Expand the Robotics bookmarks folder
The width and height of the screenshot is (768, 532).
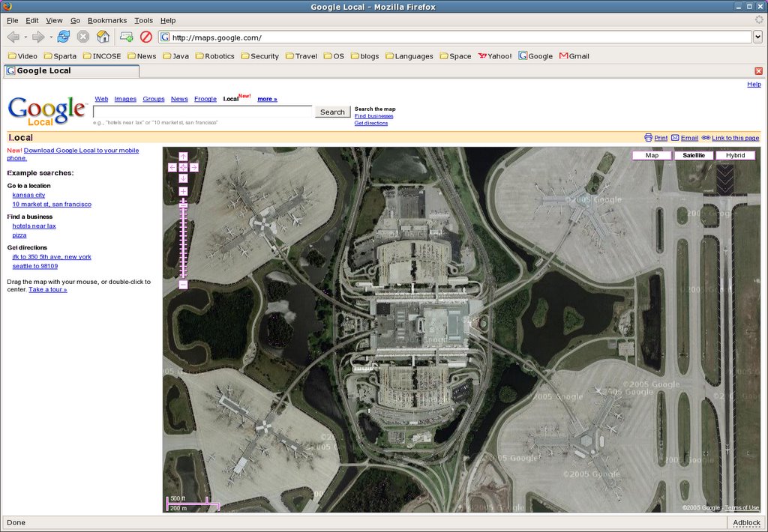click(215, 55)
